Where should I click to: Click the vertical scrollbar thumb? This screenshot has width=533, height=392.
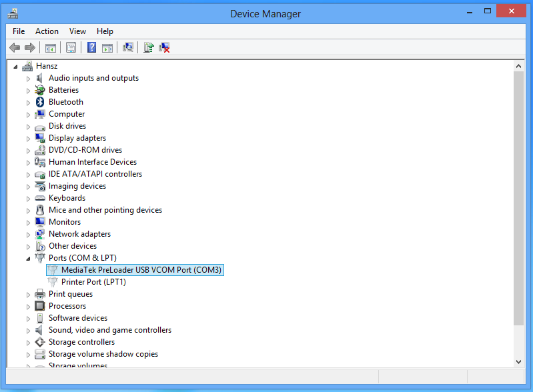(518, 198)
